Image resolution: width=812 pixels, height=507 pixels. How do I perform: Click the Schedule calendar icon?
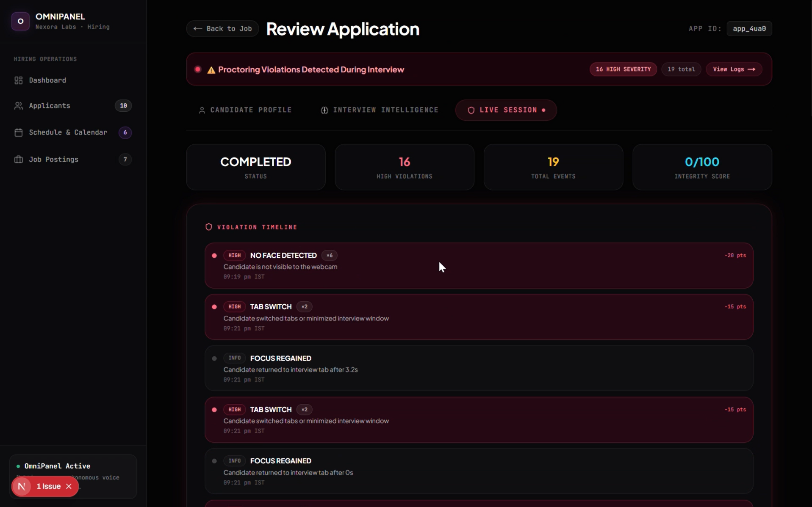click(x=18, y=132)
